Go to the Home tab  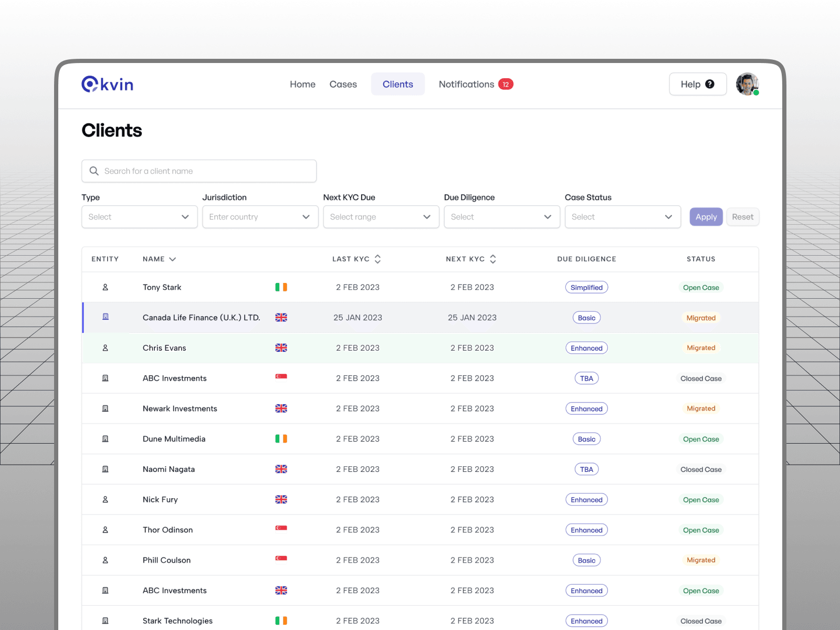coord(302,85)
